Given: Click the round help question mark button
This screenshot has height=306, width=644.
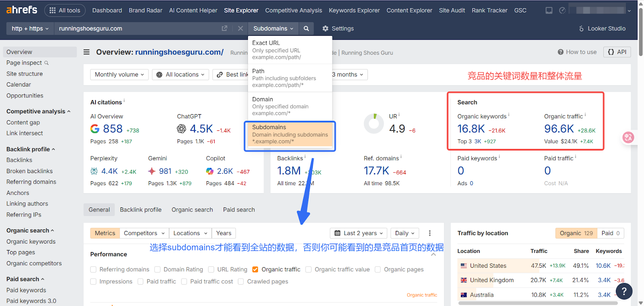Looking at the screenshot, I should 624,291.
